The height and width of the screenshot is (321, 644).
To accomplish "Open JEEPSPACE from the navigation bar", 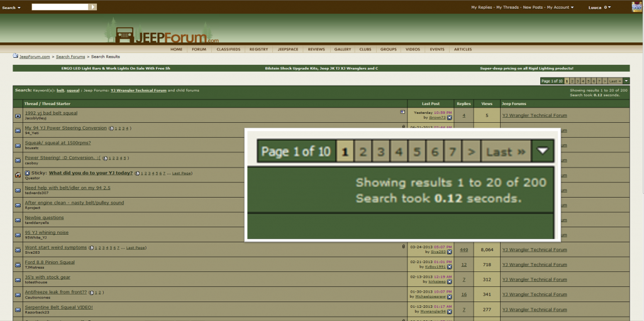I will click(x=288, y=49).
